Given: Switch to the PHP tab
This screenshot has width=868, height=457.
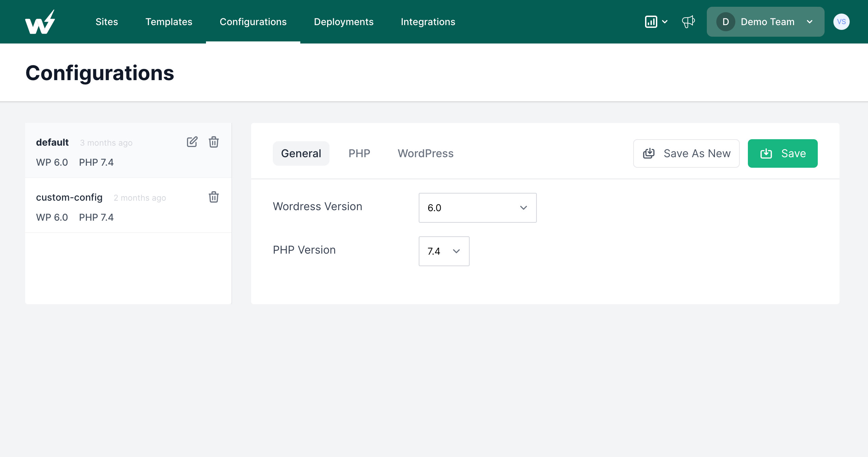Looking at the screenshot, I should [x=359, y=153].
